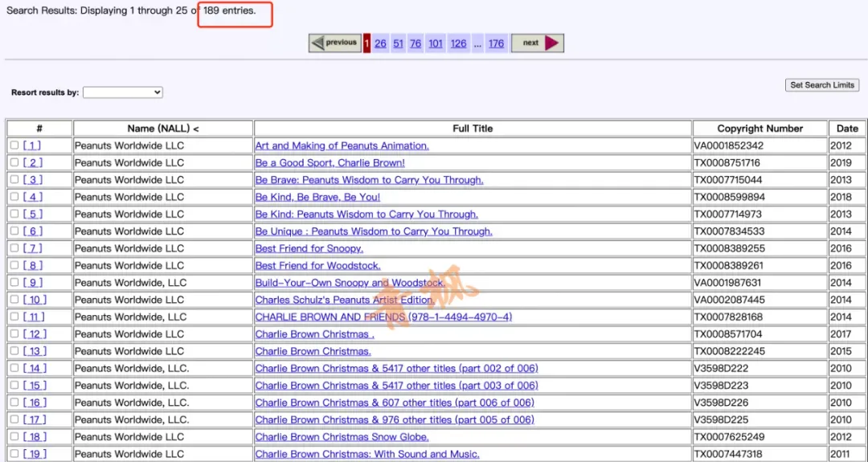Image resolution: width=868 pixels, height=462 pixels.
Task: Open Art and Making of Peanuts Animation
Action: tap(342, 146)
